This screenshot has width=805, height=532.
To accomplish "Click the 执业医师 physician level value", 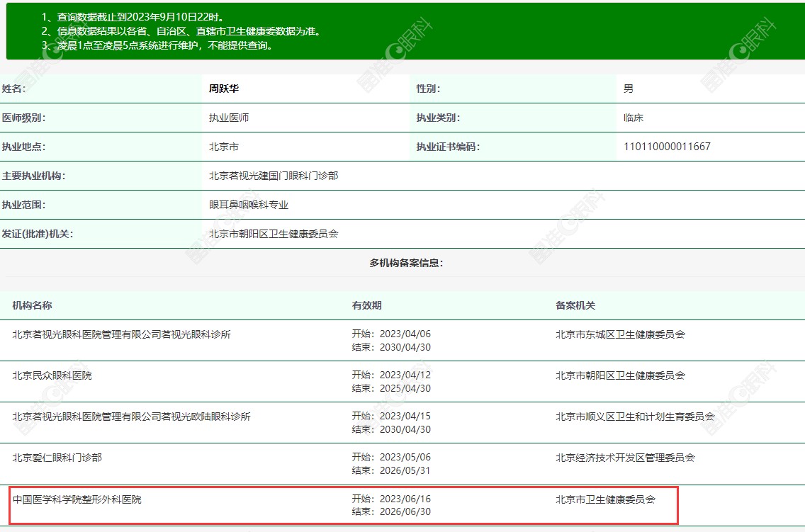I will pyautogui.click(x=229, y=118).
